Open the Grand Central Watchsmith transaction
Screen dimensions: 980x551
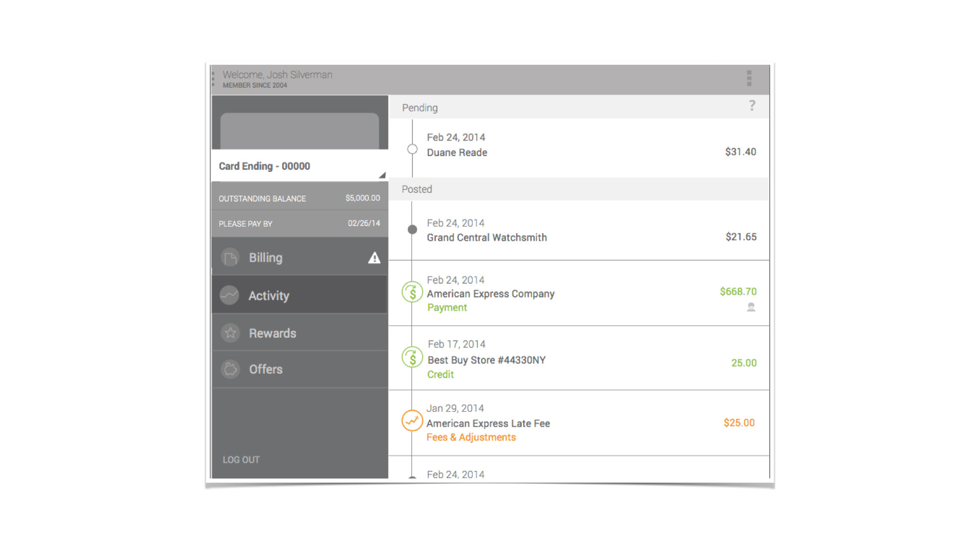coord(579,230)
